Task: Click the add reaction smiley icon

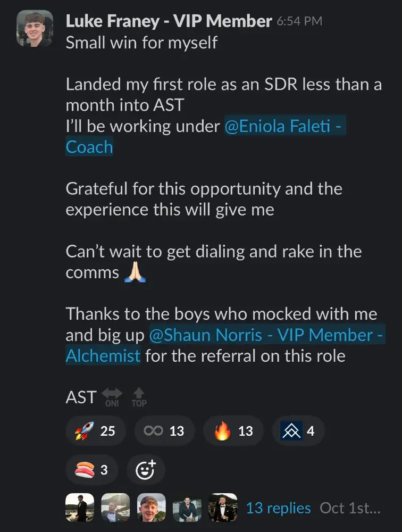Action: point(146,470)
